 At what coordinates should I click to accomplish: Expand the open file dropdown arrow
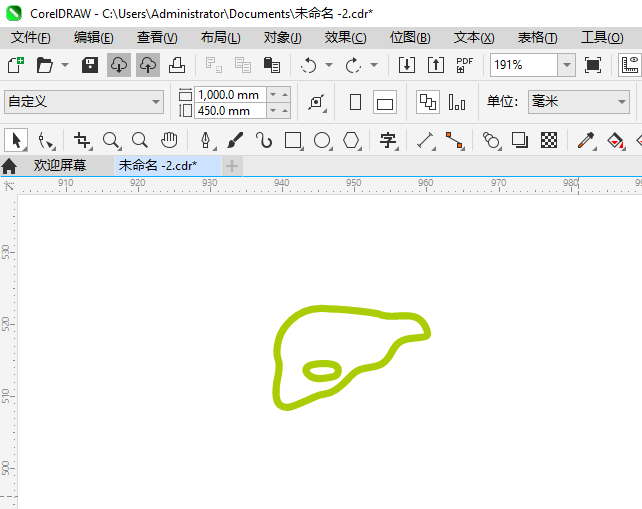pos(65,65)
